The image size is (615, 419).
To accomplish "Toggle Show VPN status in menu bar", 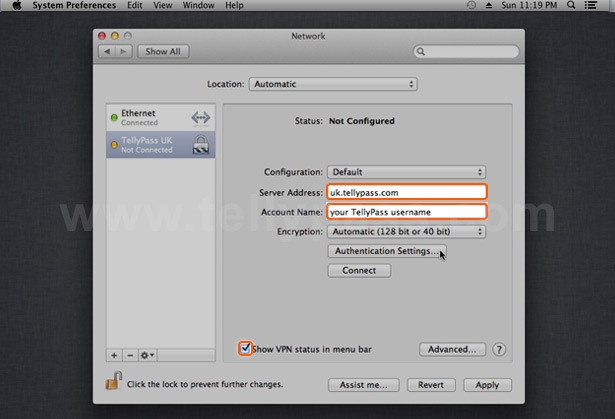I will point(245,348).
